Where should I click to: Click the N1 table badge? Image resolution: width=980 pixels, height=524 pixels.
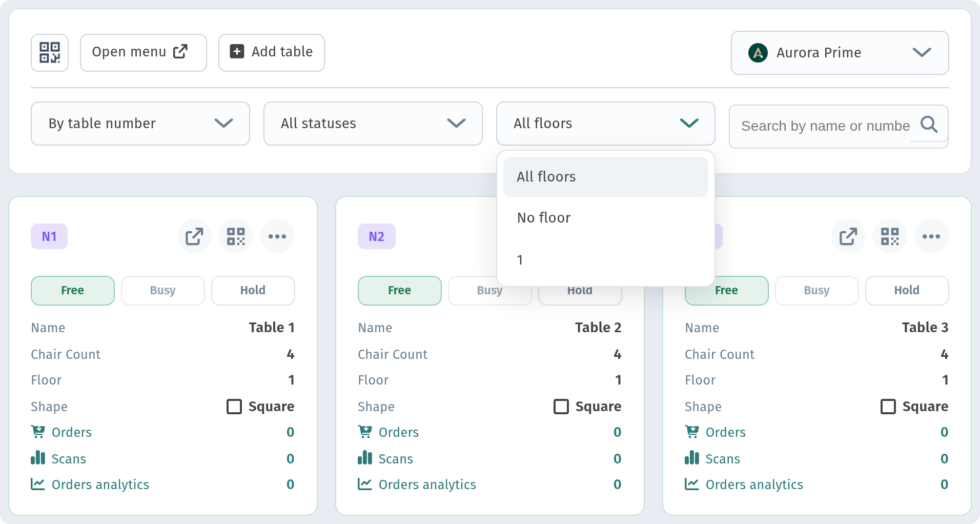coord(49,236)
